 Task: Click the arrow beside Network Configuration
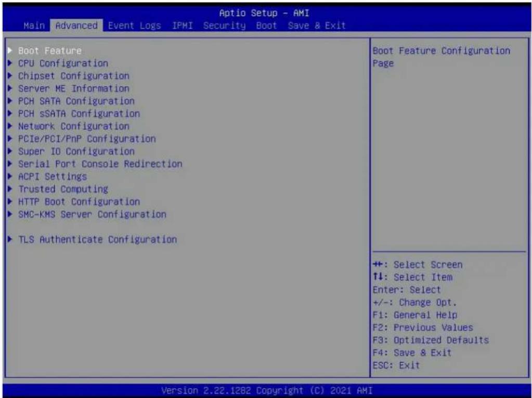[10, 126]
